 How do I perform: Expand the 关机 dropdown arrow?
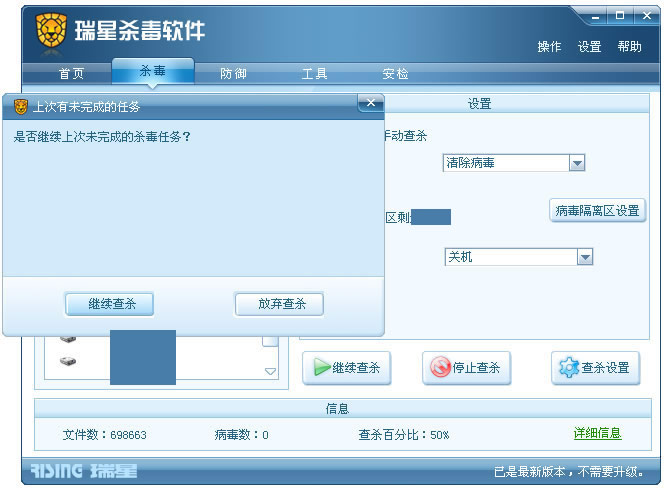[x=585, y=257]
